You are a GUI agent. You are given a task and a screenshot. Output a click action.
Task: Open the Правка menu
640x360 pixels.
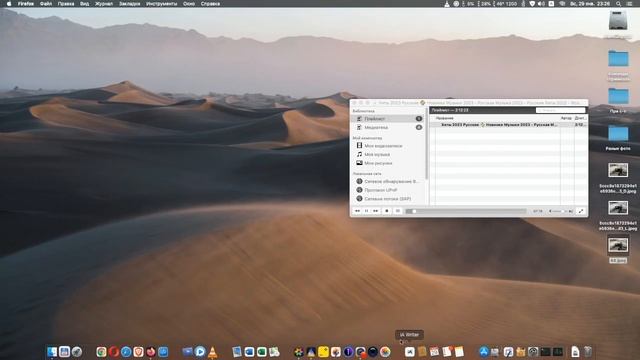tap(66, 4)
